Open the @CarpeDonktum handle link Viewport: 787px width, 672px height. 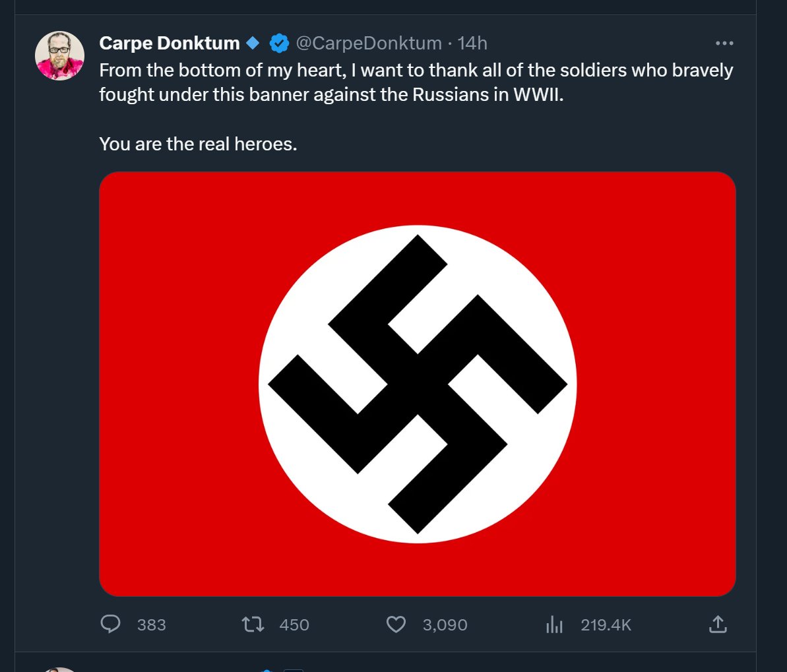[368, 44]
